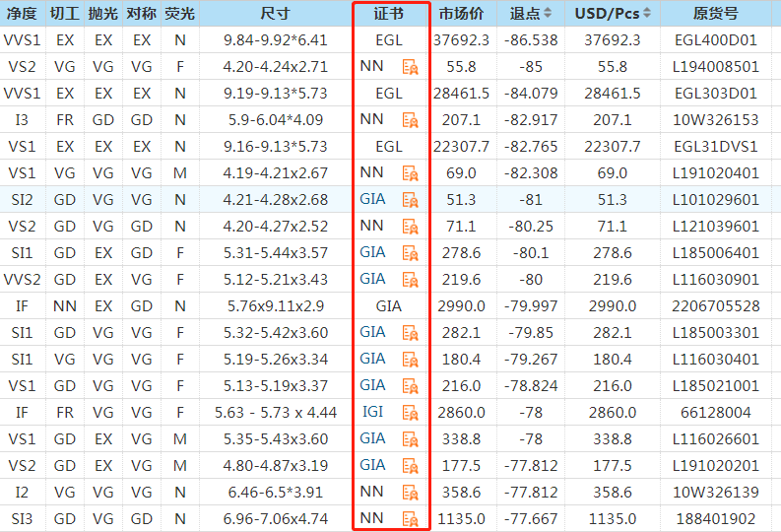Open certificate icon in row L185006401

(x=410, y=253)
